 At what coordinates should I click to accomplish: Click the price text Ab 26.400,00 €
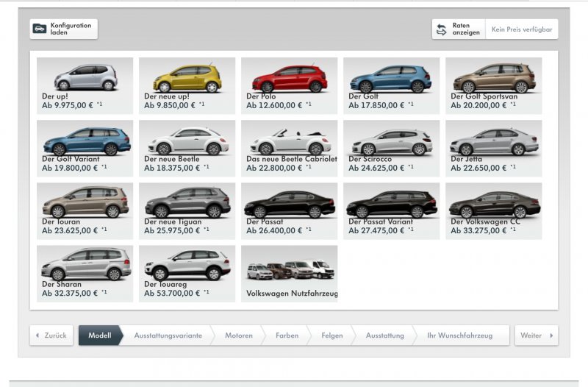click(274, 231)
